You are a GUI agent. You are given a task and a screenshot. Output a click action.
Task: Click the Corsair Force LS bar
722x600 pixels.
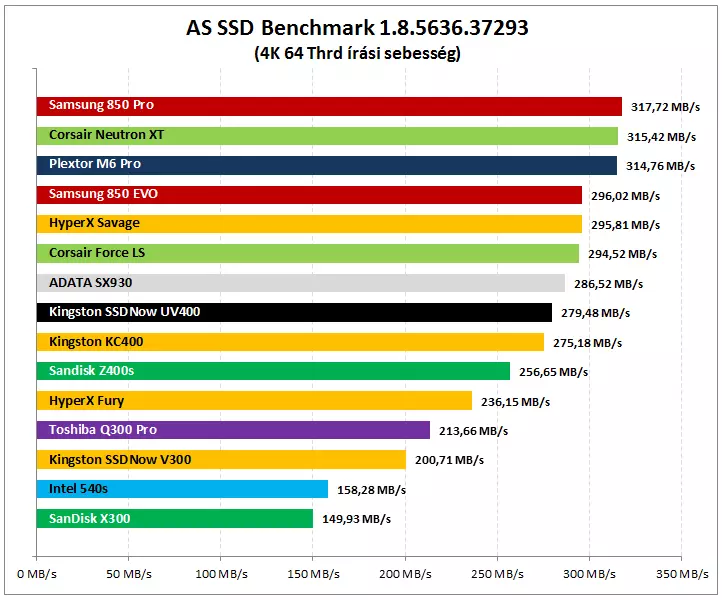308,254
